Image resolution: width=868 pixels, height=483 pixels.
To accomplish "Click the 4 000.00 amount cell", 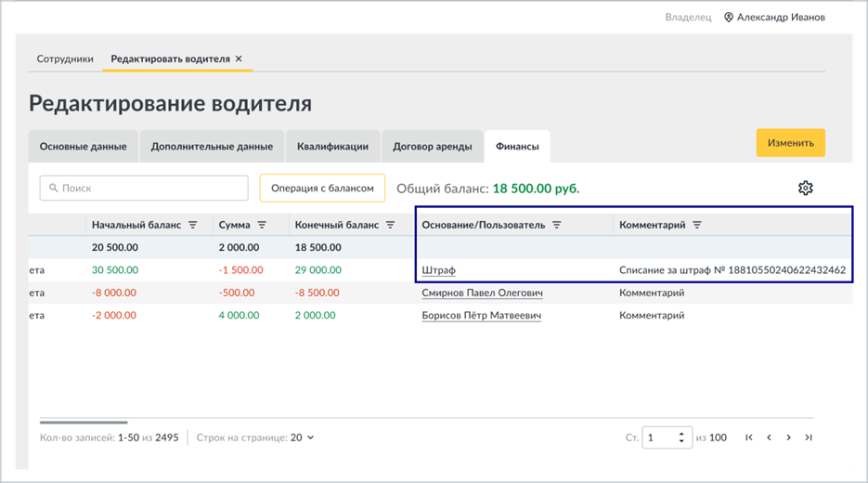I will tap(240, 316).
